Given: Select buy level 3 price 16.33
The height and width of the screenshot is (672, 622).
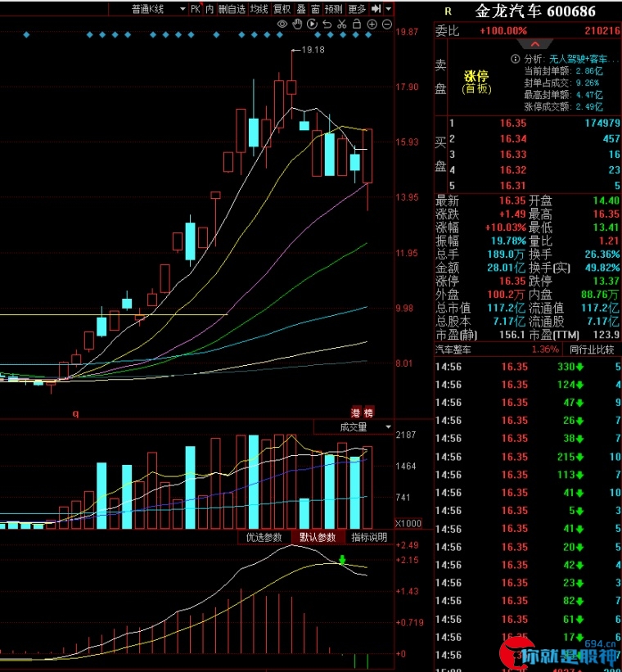Looking at the screenshot, I should click(x=512, y=154).
